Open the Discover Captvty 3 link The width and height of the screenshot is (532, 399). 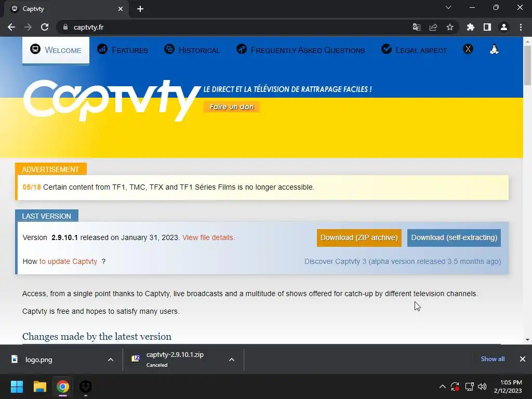[403, 261]
